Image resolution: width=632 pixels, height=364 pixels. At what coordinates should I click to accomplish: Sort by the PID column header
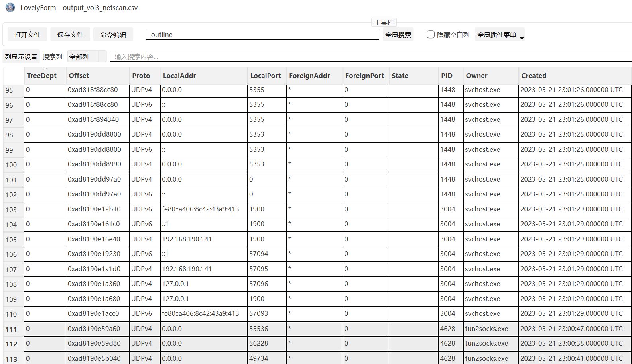451,76
